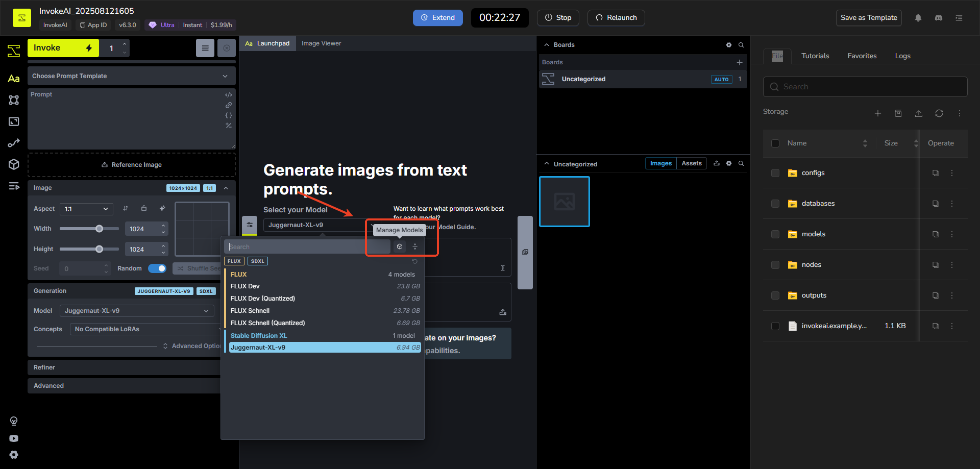Click the Manage Models cube icon
Screen dimensions: 980x469
point(400,246)
